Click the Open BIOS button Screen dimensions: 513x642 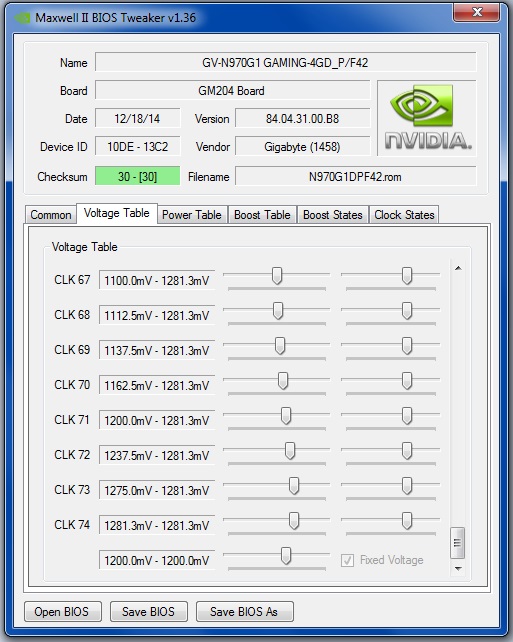pos(62,612)
